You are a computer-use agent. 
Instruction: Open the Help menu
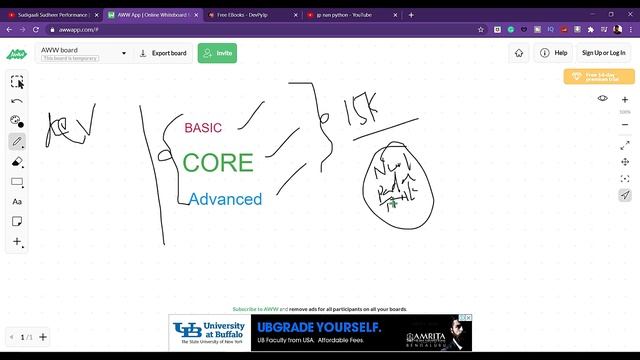pyautogui.click(x=553, y=53)
